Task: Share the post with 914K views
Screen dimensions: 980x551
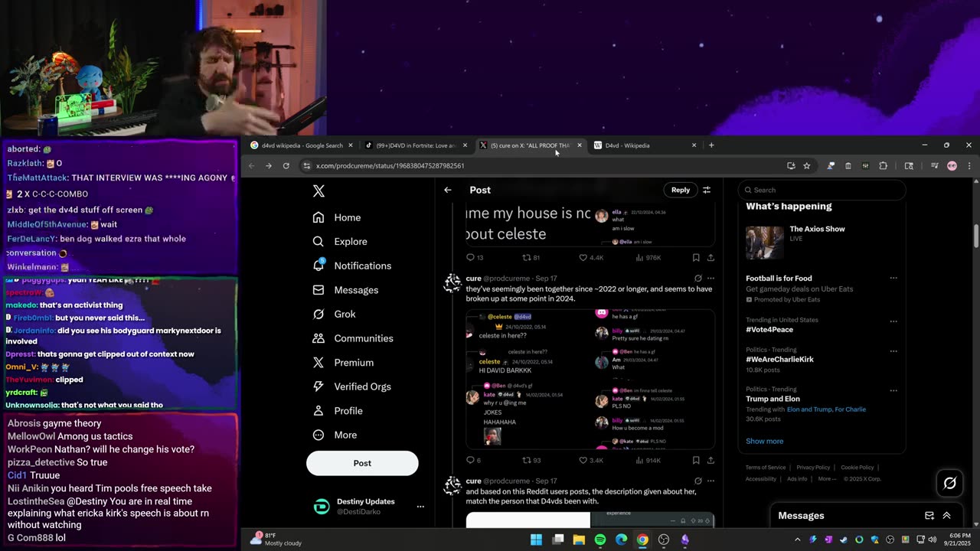Action: coord(710,460)
